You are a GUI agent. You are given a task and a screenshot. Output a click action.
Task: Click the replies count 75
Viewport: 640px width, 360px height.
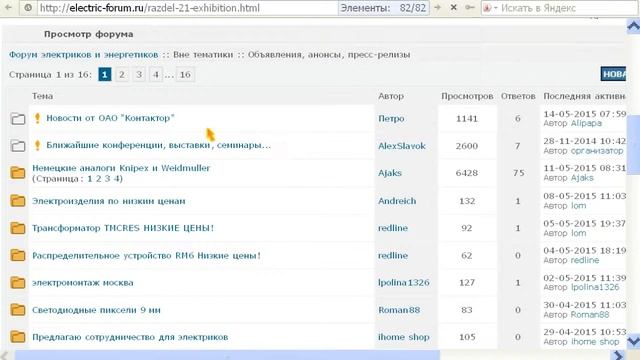pyautogui.click(x=518, y=173)
